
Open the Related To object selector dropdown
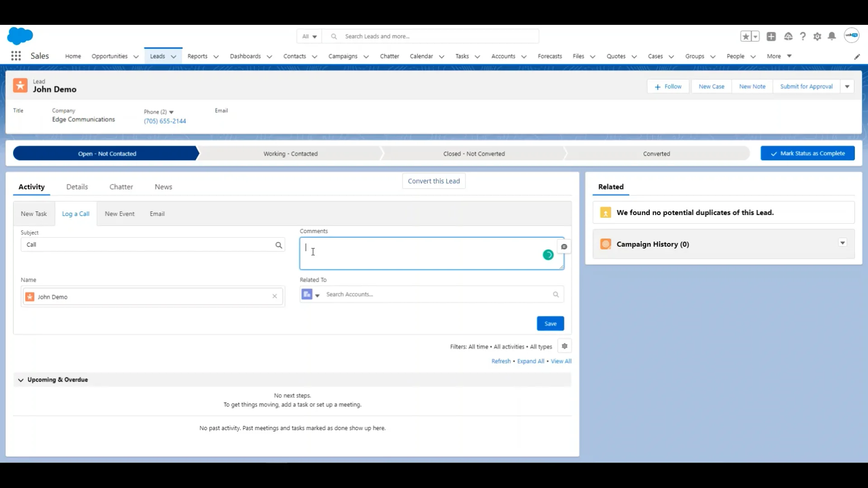[x=318, y=296]
